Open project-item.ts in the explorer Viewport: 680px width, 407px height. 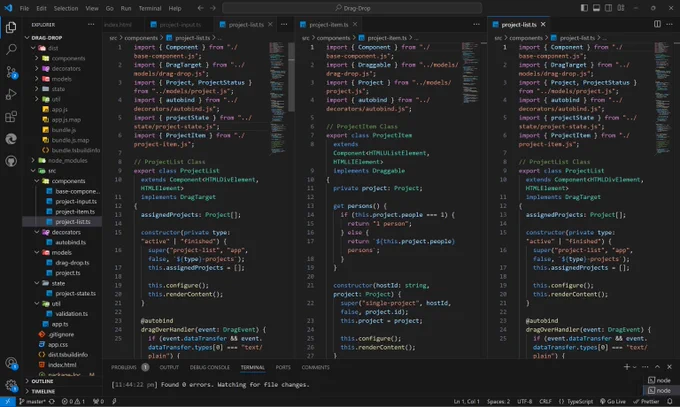(x=75, y=212)
